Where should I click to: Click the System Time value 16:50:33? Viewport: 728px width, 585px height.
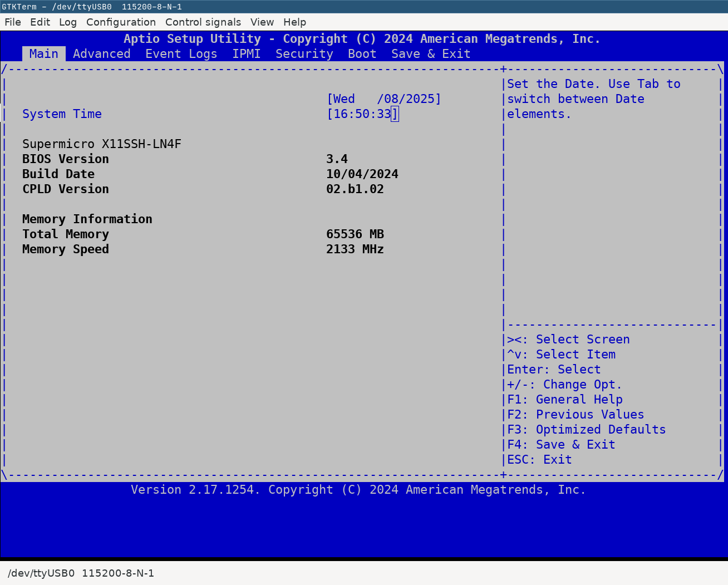(x=362, y=114)
